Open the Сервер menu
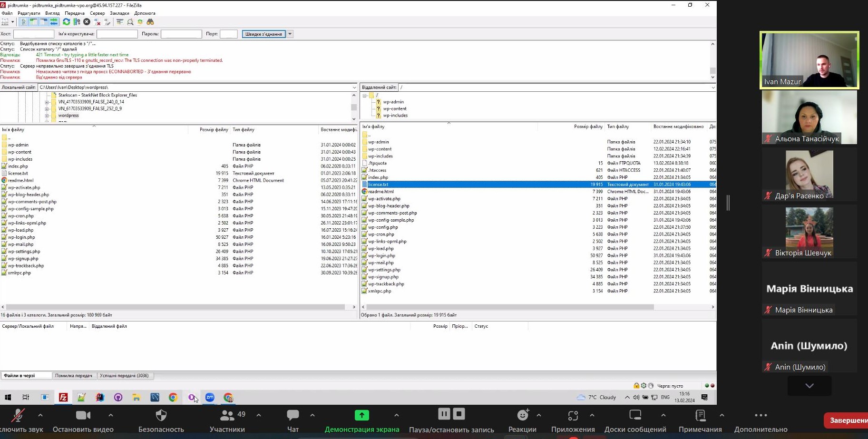This screenshot has height=439, width=868. (97, 13)
